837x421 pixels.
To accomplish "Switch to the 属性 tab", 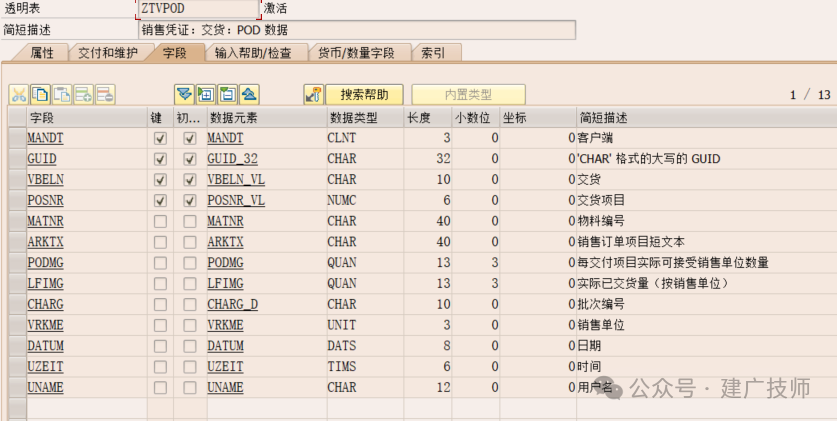I will [42, 53].
